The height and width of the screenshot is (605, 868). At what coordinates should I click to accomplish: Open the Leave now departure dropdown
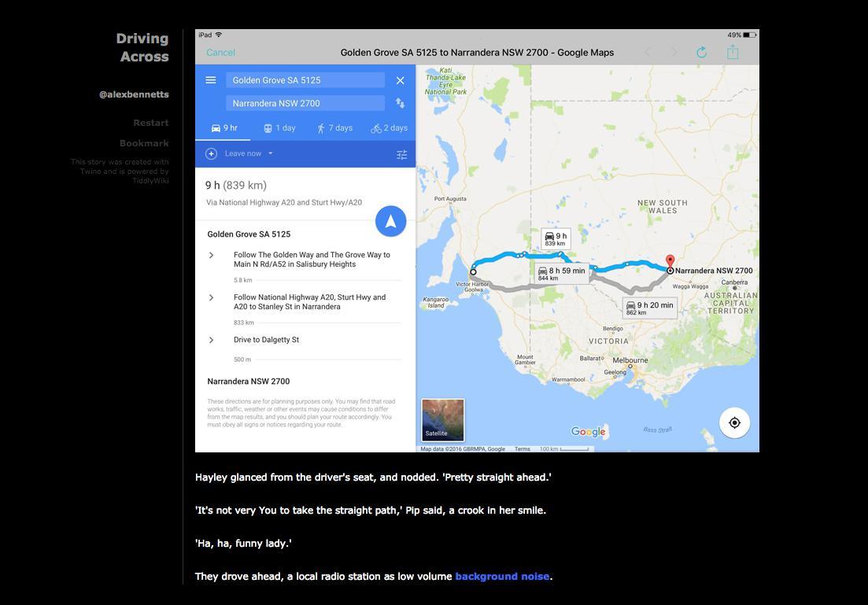click(249, 154)
